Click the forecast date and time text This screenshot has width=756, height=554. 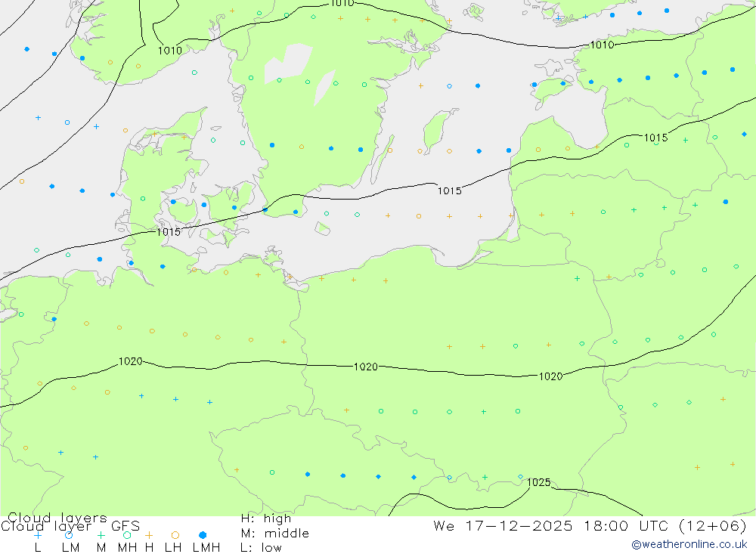click(x=590, y=525)
